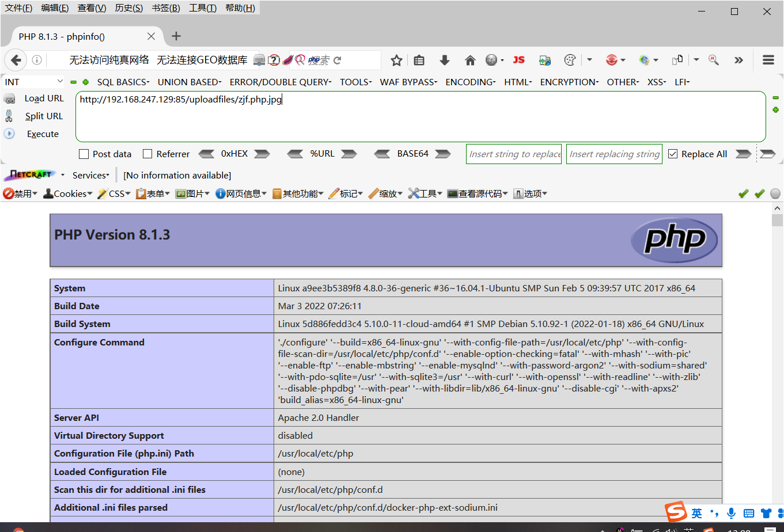
Task: Open the Downloads arrow icon
Action: [x=444, y=60]
